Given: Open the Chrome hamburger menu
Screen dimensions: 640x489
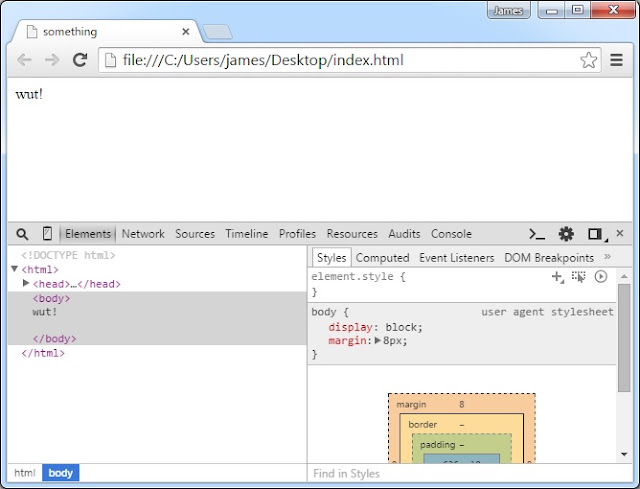Looking at the screenshot, I should pyautogui.click(x=616, y=60).
